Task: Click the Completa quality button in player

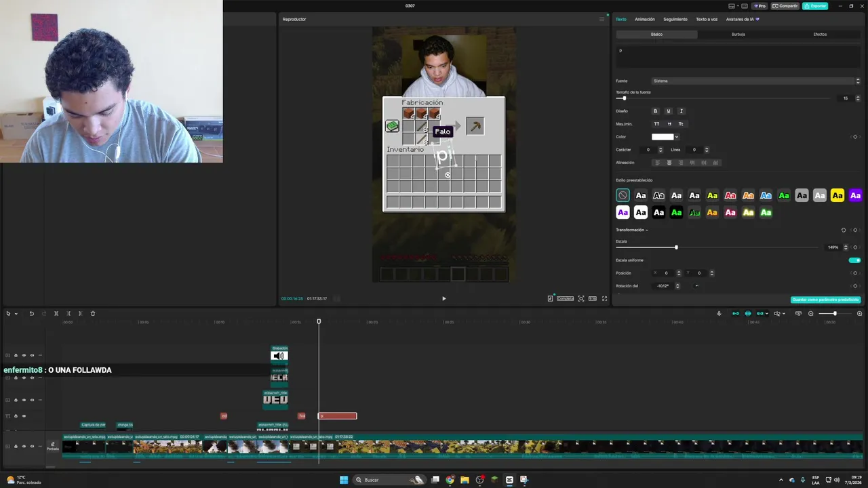Action: tap(565, 298)
